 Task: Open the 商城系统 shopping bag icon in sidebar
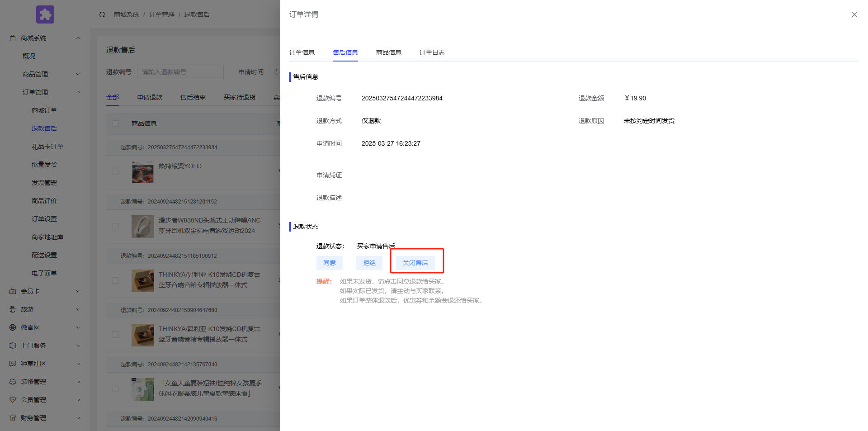tap(12, 38)
